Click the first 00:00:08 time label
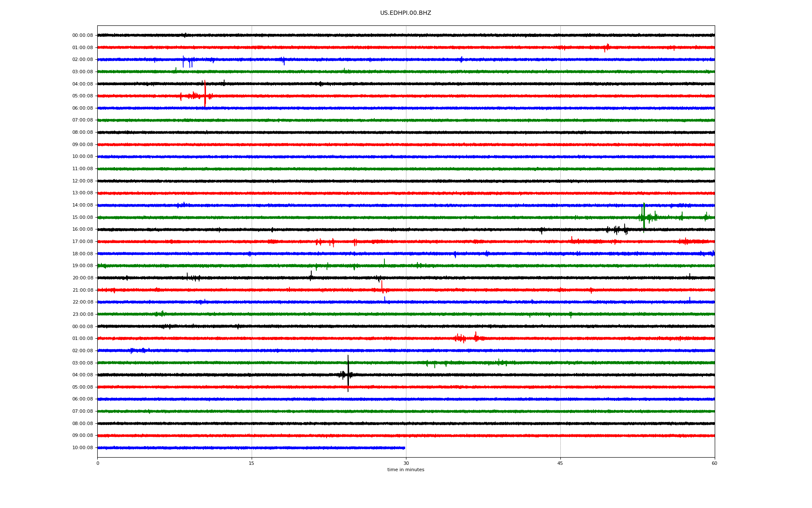812x508 pixels. coord(82,36)
